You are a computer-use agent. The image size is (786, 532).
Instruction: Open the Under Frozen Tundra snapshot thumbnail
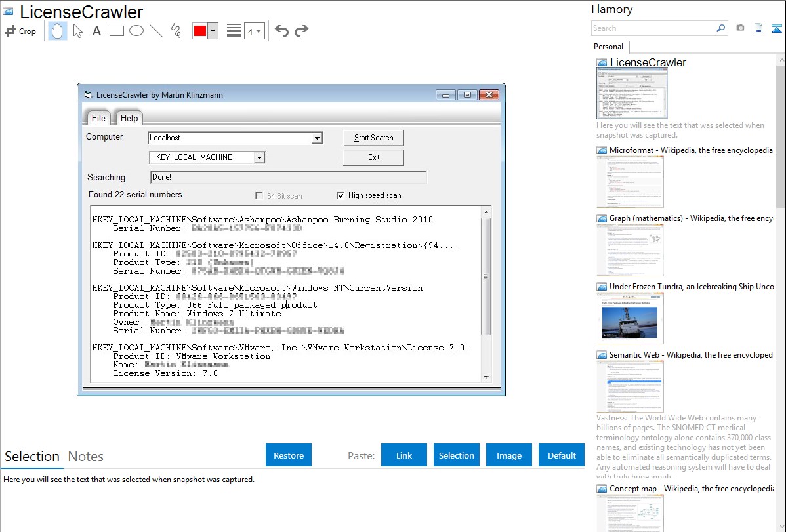(630, 317)
